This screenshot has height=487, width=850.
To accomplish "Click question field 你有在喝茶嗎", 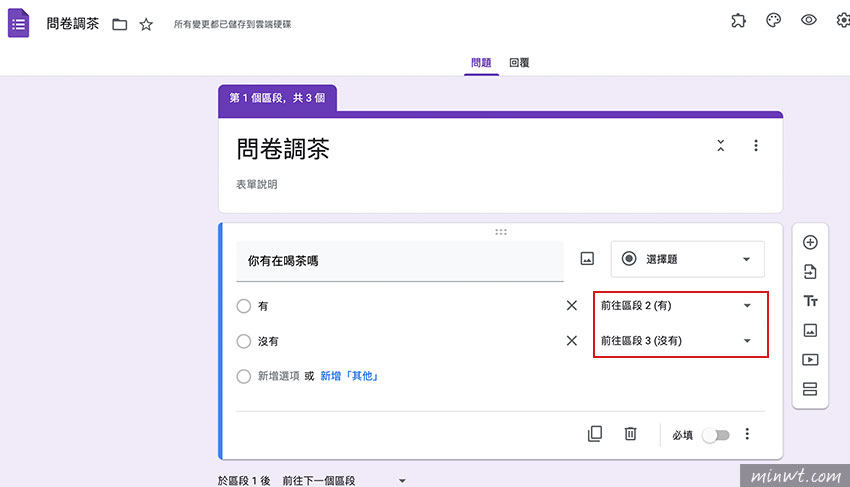I will point(400,261).
